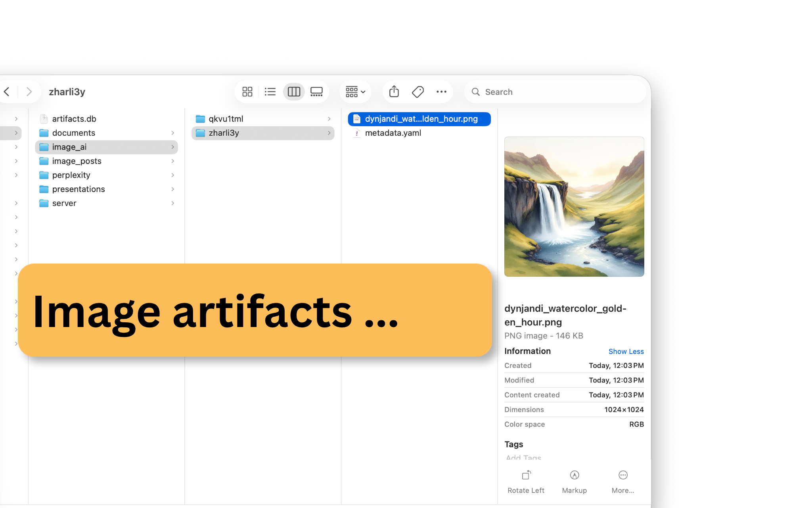The width and height of the screenshot is (812, 508).
Task: Expand chevron beside documents folder
Action: tap(173, 133)
